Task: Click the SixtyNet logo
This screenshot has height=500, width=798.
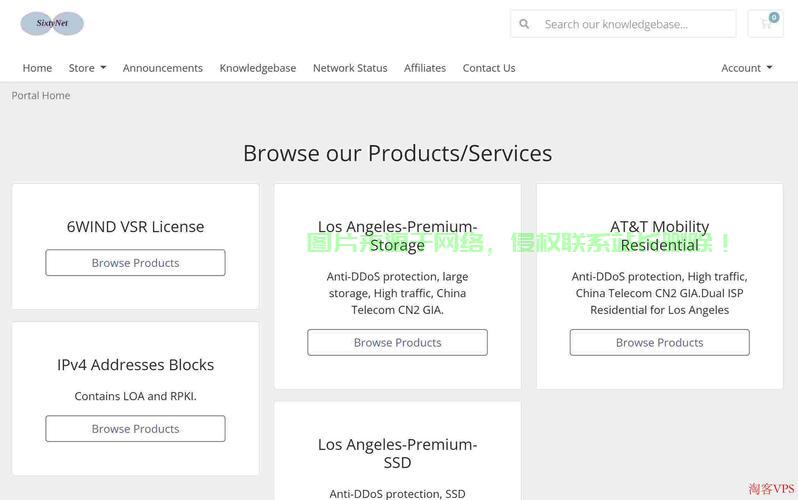Action: [x=52, y=23]
